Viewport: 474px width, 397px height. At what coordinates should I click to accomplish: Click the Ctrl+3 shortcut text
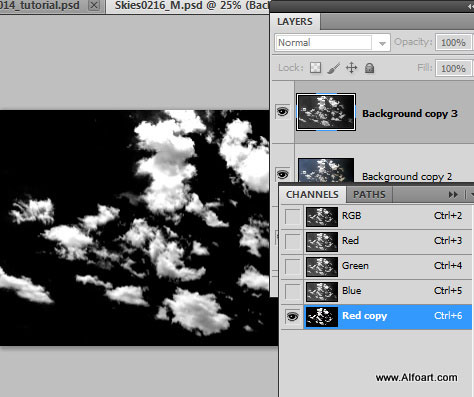[448, 241]
